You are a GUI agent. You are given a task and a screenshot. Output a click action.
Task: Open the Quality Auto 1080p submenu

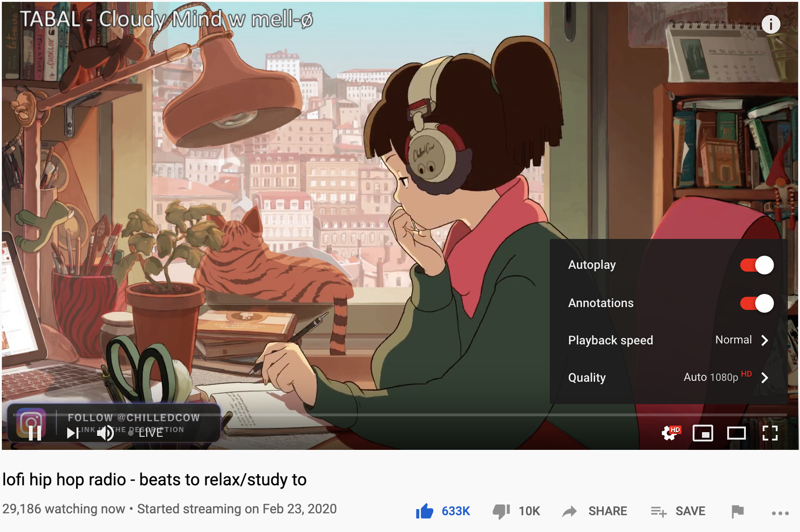(668, 378)
